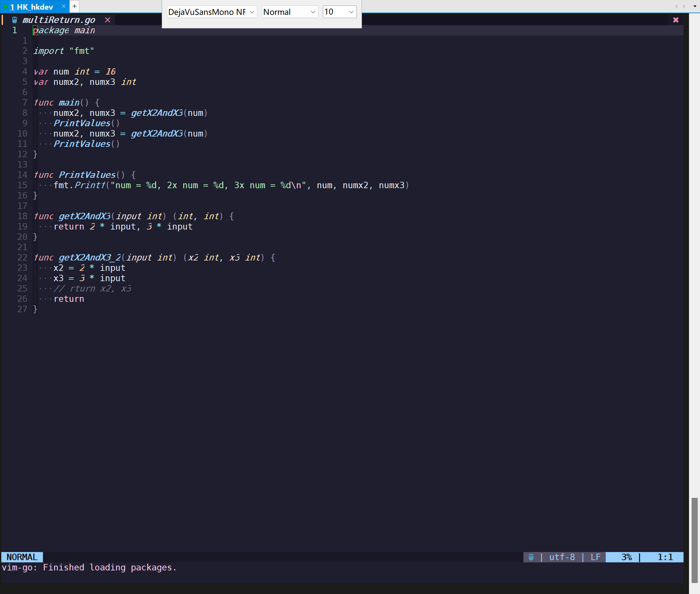Click the bare 'return' on line 26

[69, 299]
